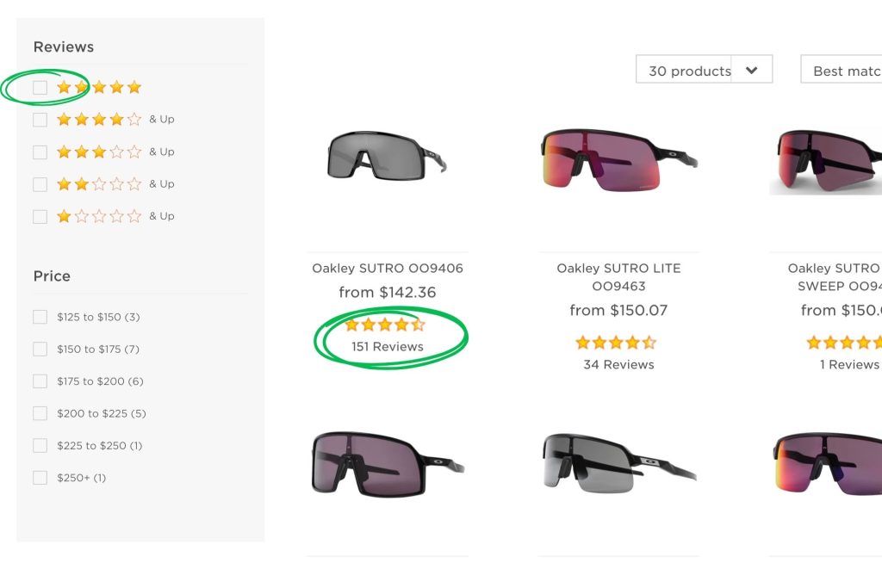882x588 pixels.
Task: Click the 34 Reviews link
Action: (618, 364)
